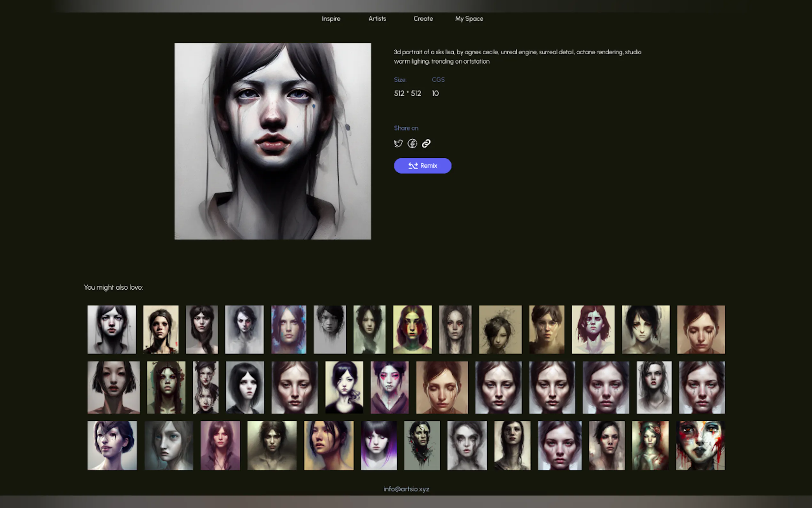Screen dimensions: 812x508
Task: Select last thumbnail with red blood splatter
Action: tap(700, 445)
